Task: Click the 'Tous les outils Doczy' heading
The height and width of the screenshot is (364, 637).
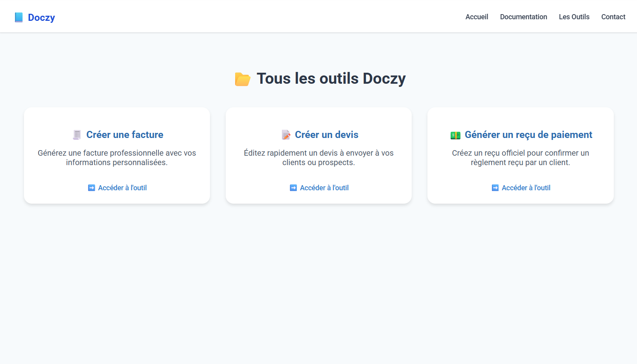Action: 331,79
